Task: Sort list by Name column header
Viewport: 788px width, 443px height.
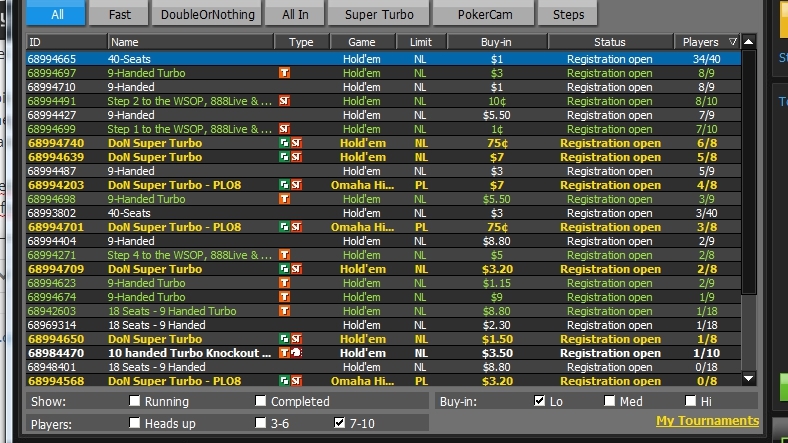Action: pos(191,42)
